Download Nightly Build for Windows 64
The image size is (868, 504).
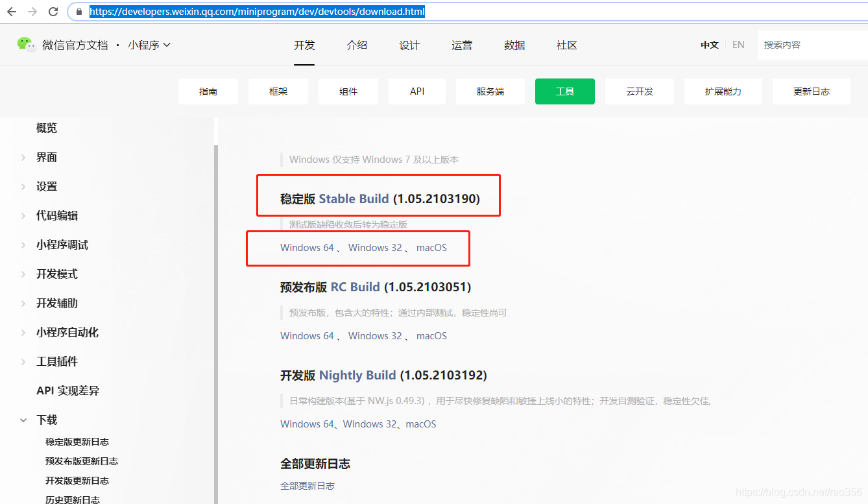pyautogui.click(x=307, y=424)
